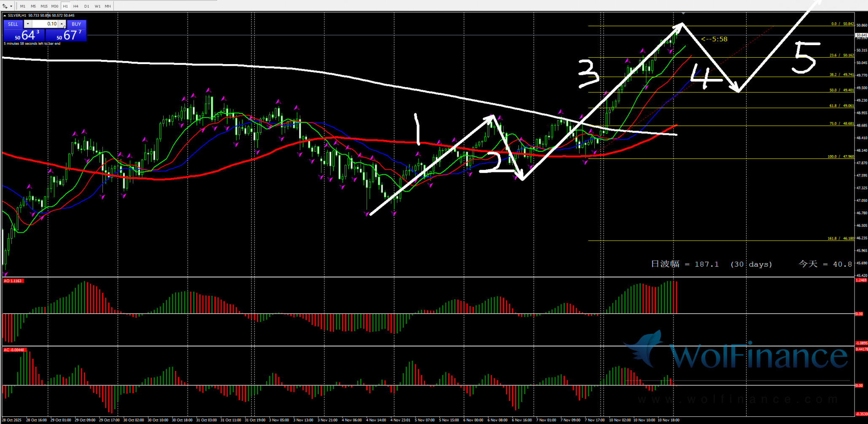The height and width of the screenshot is (424, 868).
Task: Increase lot volume with the up arrow
Action: point(62,24)
